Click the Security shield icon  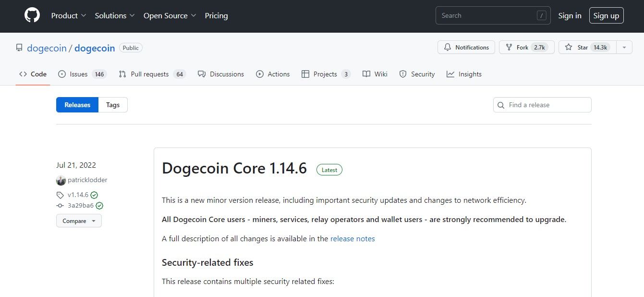click(403, 74)
